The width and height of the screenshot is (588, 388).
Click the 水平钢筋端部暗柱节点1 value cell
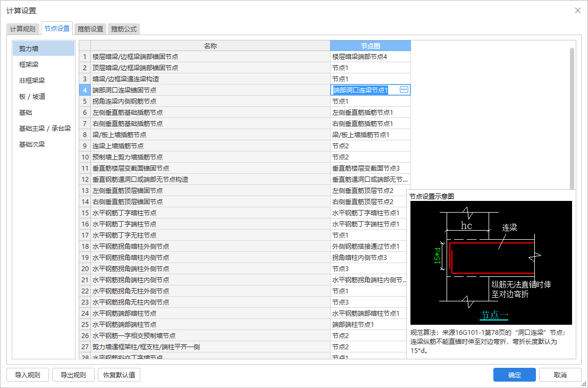tap(368, 313)
